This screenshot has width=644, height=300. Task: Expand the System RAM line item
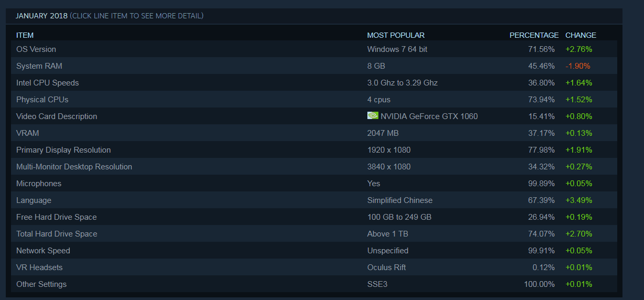pos(39,66)
